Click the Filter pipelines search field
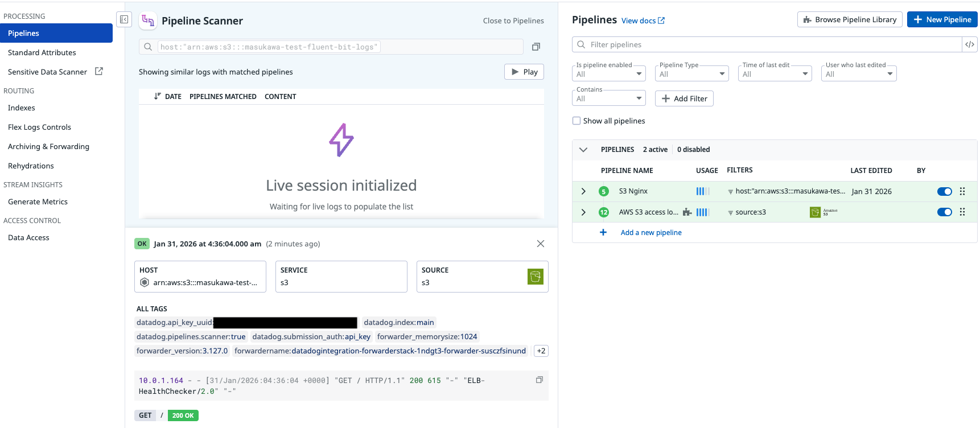The height and width of the screenshot is (428, 980). click(x=768, y=44)
